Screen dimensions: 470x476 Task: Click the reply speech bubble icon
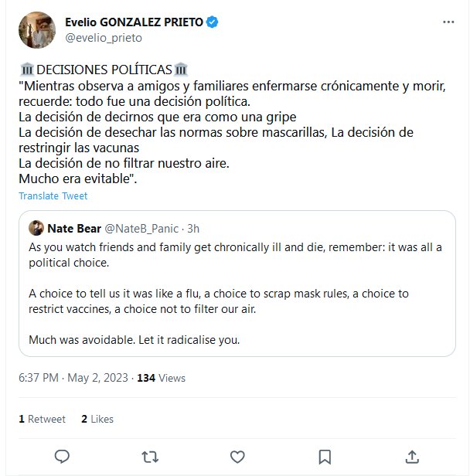pos(63,454)
